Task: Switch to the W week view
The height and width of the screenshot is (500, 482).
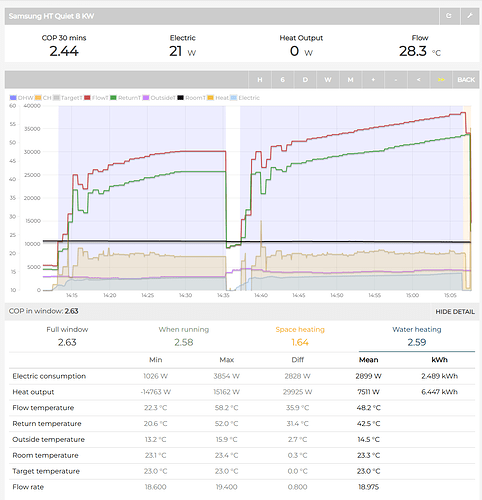Action: (328, 80)
